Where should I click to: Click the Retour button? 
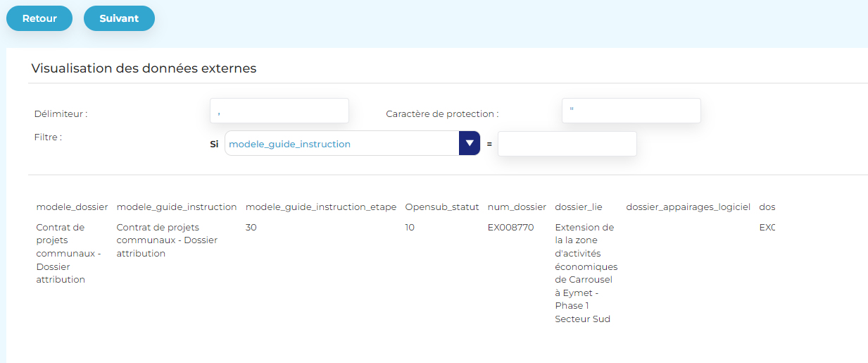click(x=39, y=18)
